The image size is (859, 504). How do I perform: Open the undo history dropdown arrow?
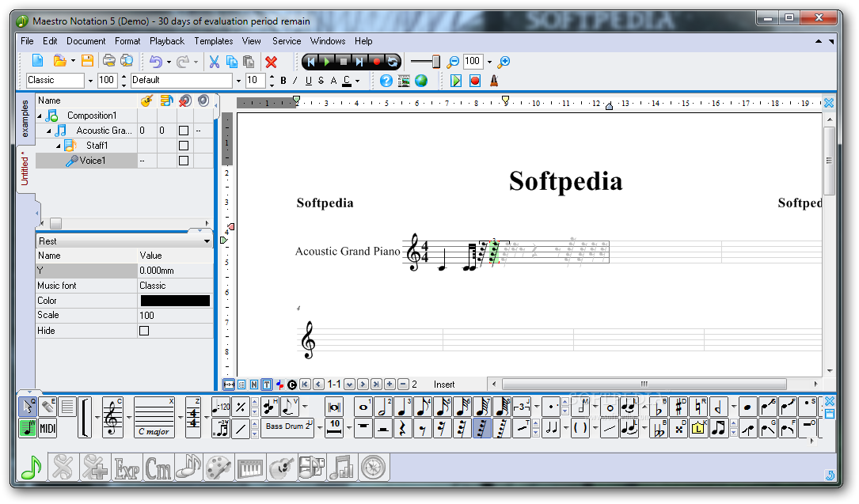pyautogui.click(x=169, y=62)
